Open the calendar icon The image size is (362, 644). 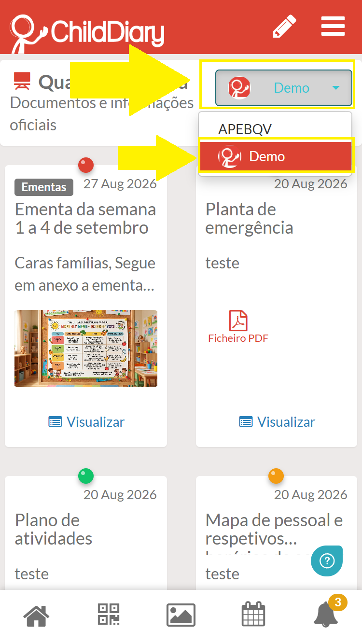pos(254,615)
